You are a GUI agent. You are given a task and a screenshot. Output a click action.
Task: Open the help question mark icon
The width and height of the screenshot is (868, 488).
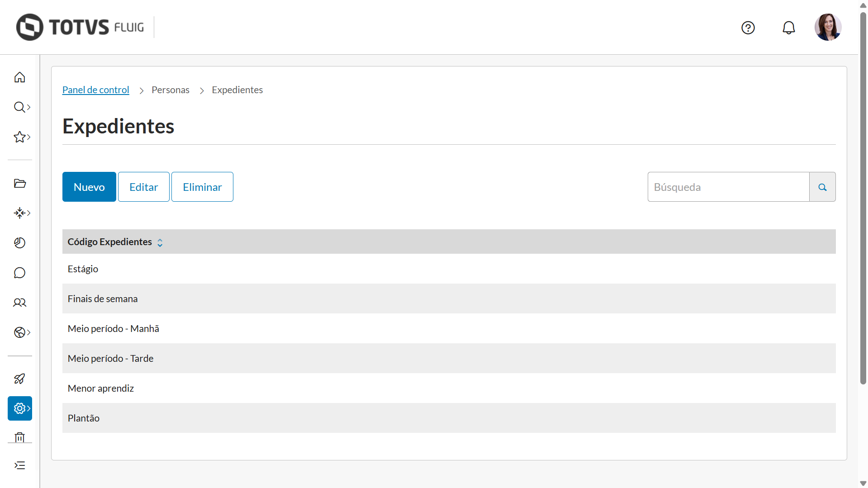748,28
